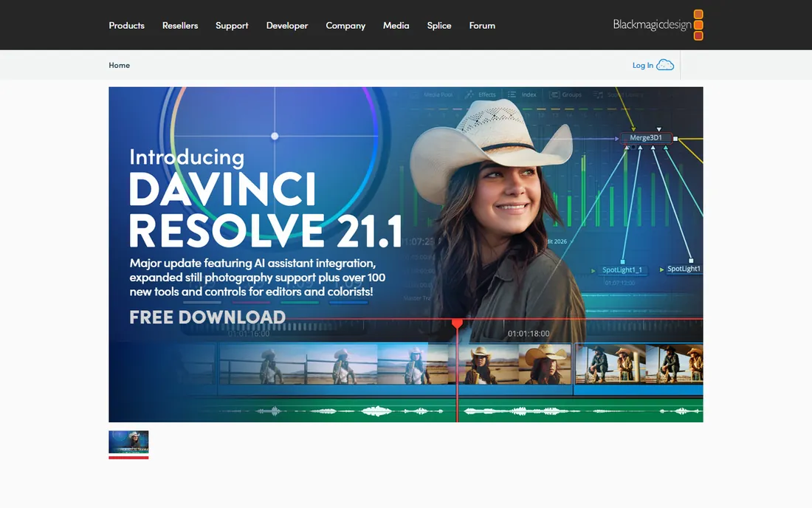This screenshot has width=812, height=508.
Task: Open the Developer section
Action: pos(287,25)
